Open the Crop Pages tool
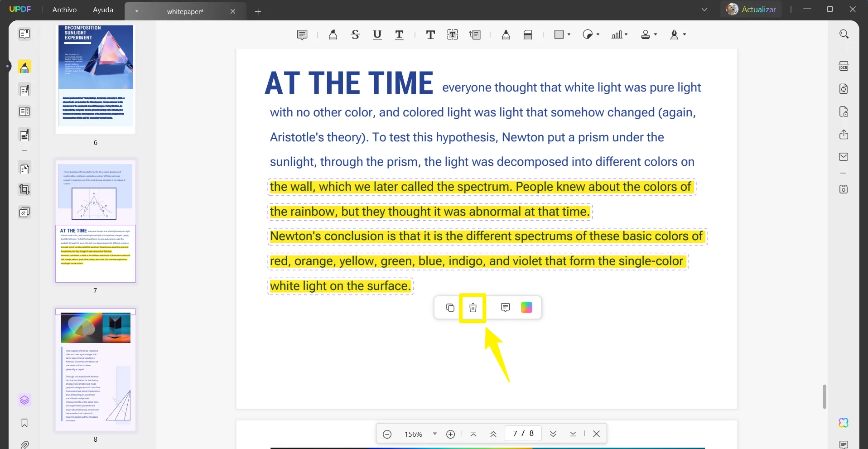 click(x=24, y=189)
